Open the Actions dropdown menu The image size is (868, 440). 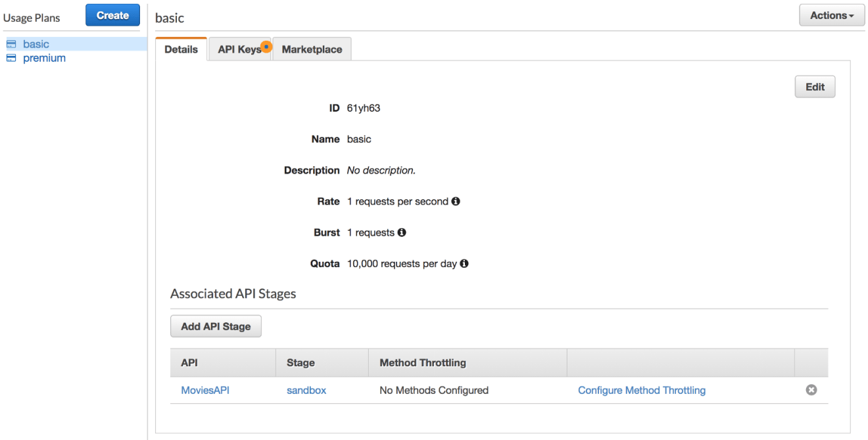(832, 15)
